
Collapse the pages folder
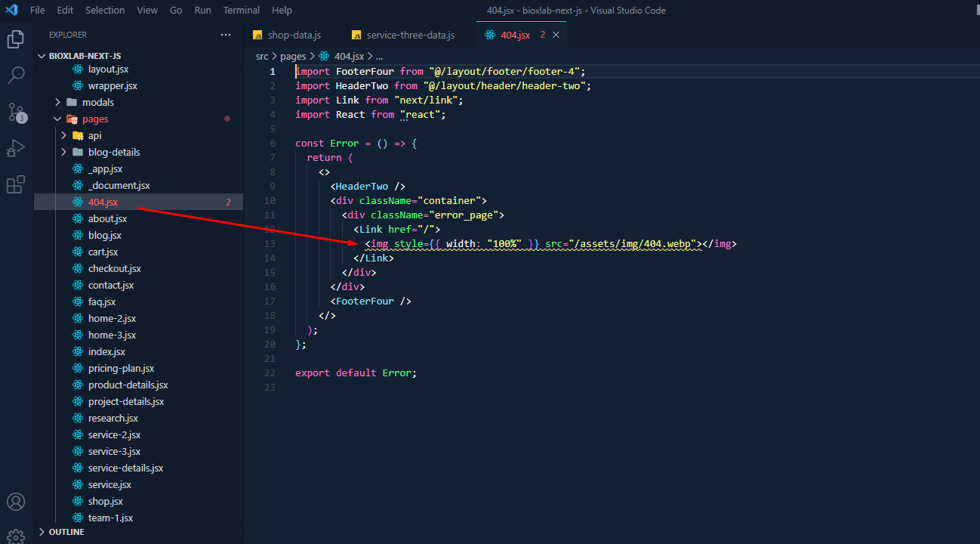tap(95, 119)
